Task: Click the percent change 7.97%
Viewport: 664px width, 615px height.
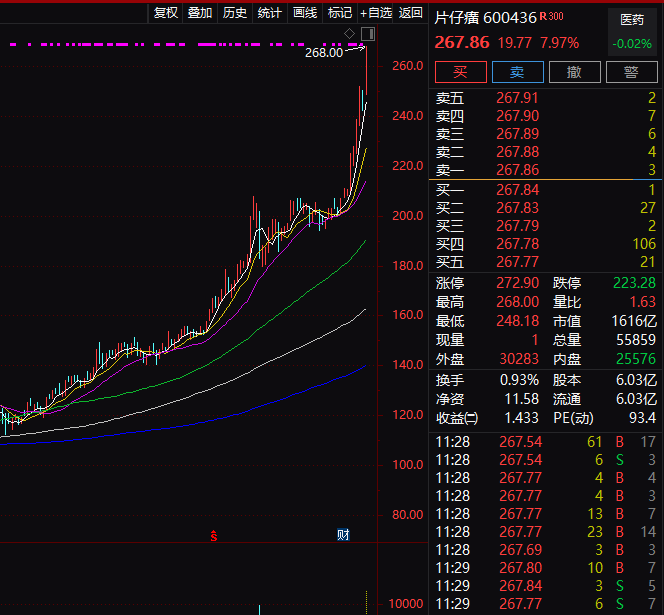Action: click(x=559, y=43)
